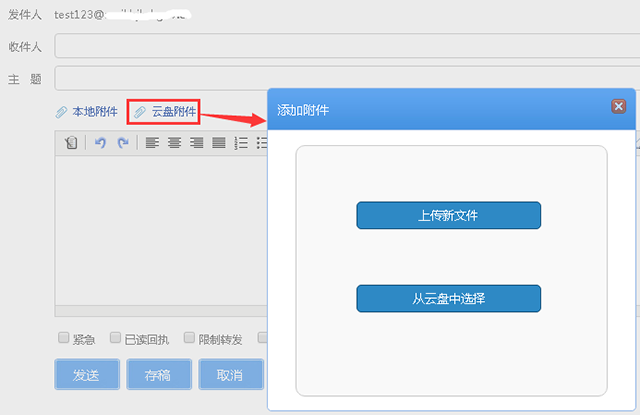Image resolution: width=640 pixels, height=415 pixels.
Task: Save draft with 存稿 button
Action: coord(158,375)
